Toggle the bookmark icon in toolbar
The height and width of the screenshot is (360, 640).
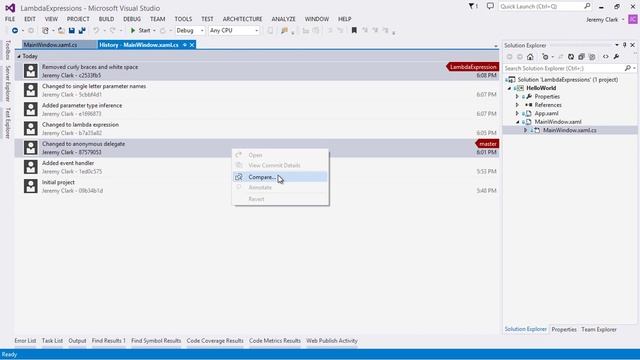[354, 31]
